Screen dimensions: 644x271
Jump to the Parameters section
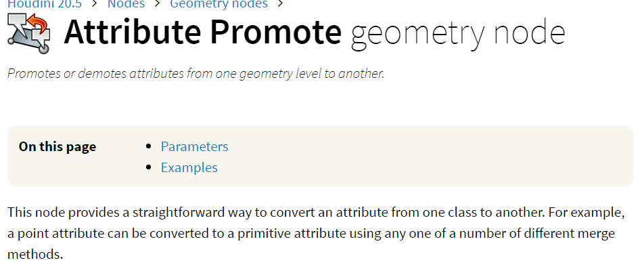(194, 146)
